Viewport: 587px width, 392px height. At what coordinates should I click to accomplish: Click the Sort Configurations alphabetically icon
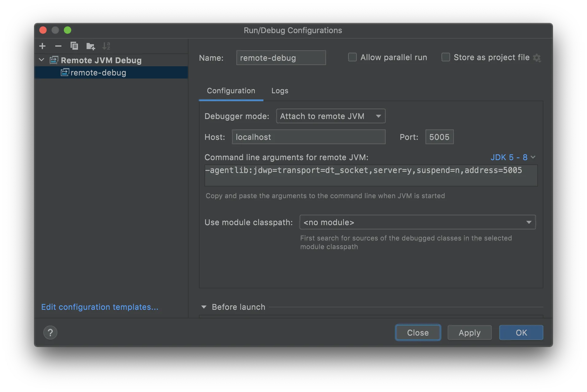coord(106,46)
